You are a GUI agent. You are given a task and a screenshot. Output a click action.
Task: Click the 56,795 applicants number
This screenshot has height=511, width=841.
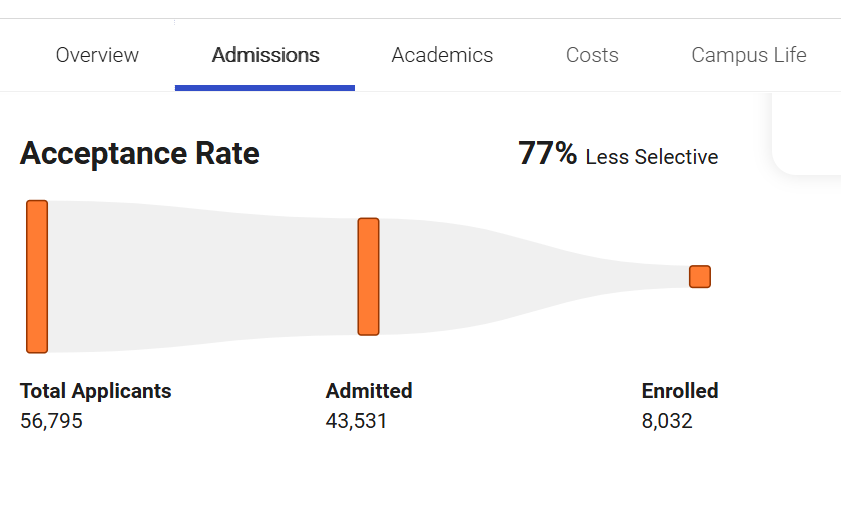[51, 421]
